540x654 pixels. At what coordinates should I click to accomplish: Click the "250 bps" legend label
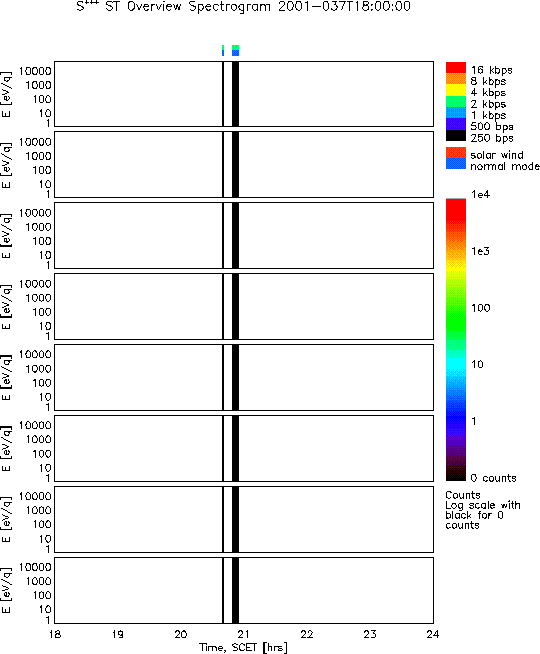point(492,138)
